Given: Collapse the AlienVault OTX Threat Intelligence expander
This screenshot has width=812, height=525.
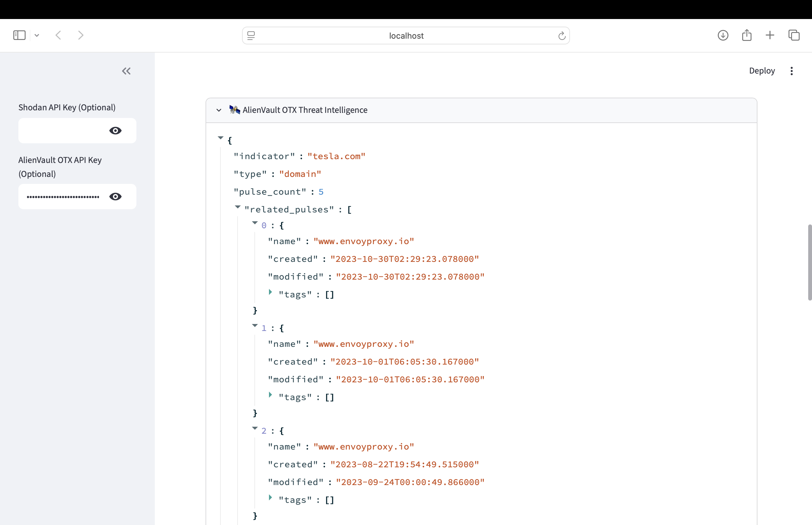Looking at the screenshot, I should click(219, 110).
